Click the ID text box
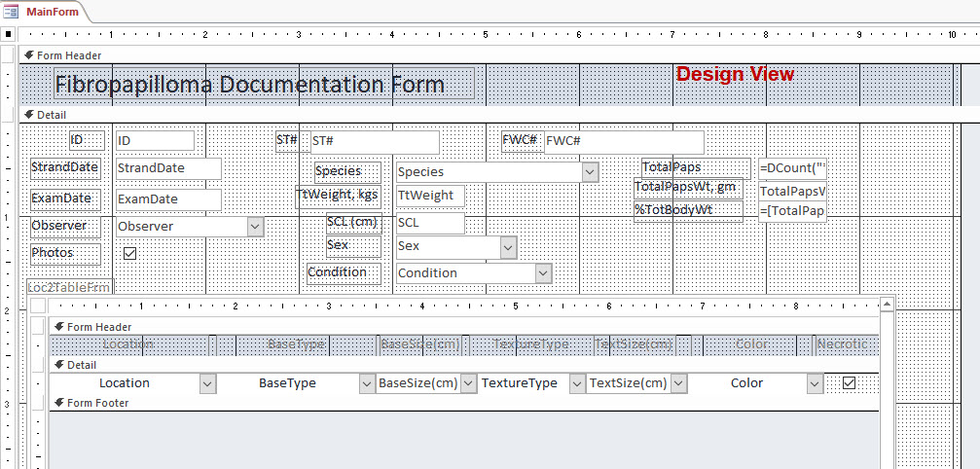This screenshot has height=469, width=980. pos(155,141)
